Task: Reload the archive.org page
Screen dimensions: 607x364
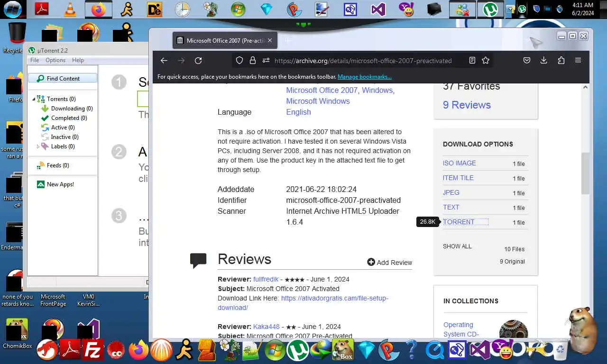Action: [x=198, y=60]
